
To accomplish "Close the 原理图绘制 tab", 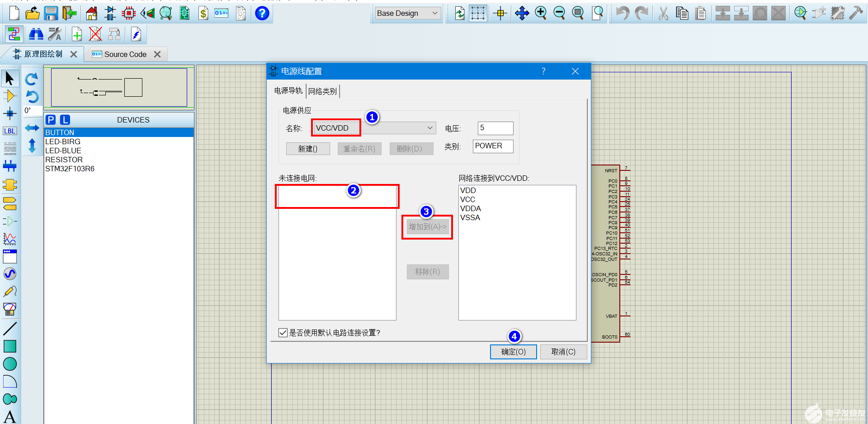I will pyautogui.click(x=74, y=54).
